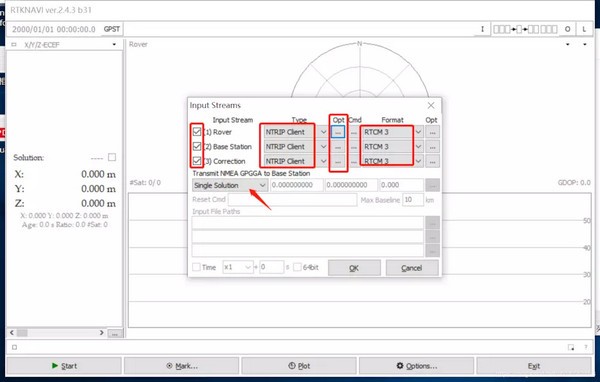Open Rover stream Opt settings button

338,132
